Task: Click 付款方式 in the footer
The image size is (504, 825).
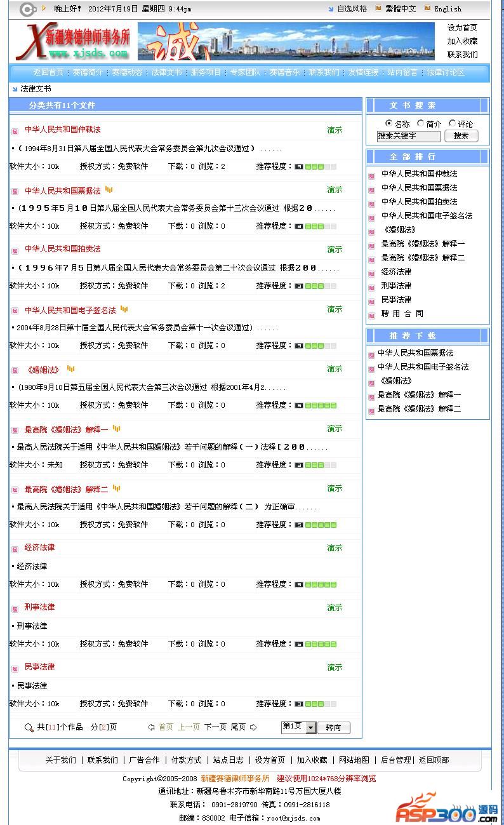Action: pos(186,760)
